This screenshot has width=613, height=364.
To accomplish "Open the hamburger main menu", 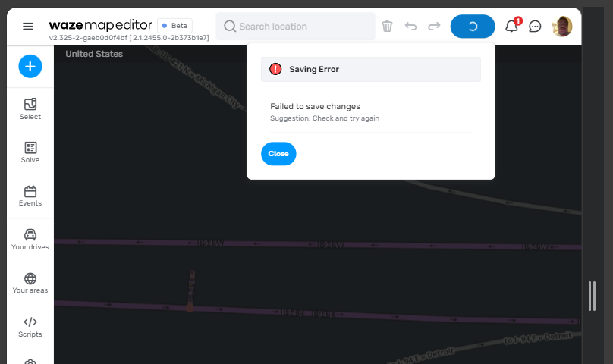I will pos(28,26).
